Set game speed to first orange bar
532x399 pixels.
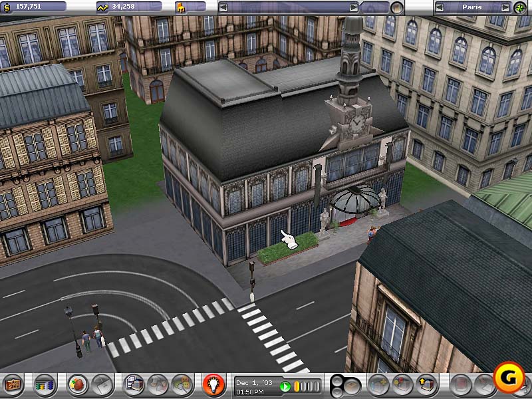297,386
